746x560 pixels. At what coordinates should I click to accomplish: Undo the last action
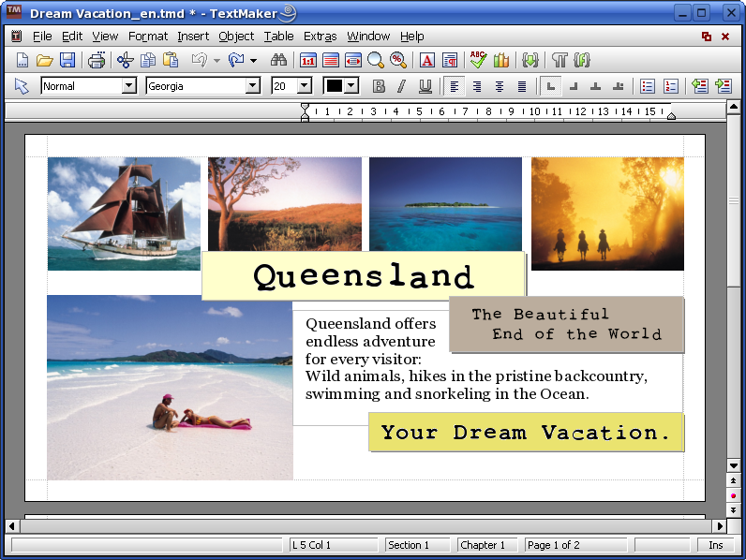[200, 60]
